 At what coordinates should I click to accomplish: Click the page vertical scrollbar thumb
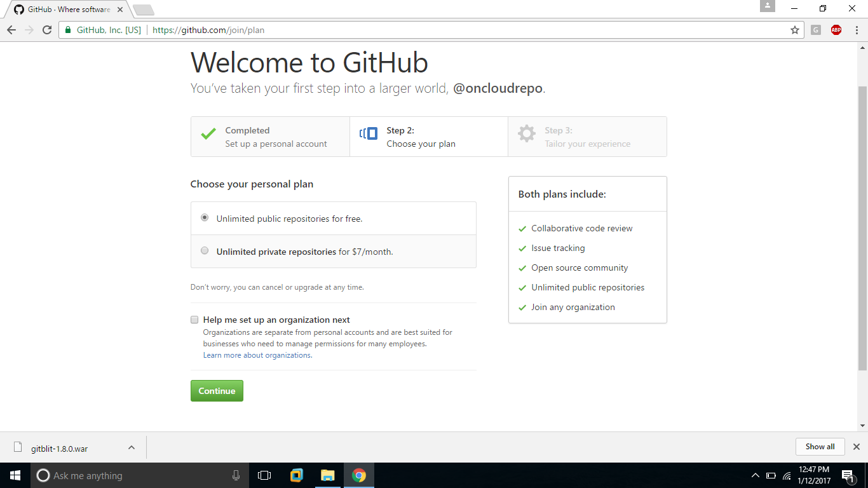click(x=862, y=229)
